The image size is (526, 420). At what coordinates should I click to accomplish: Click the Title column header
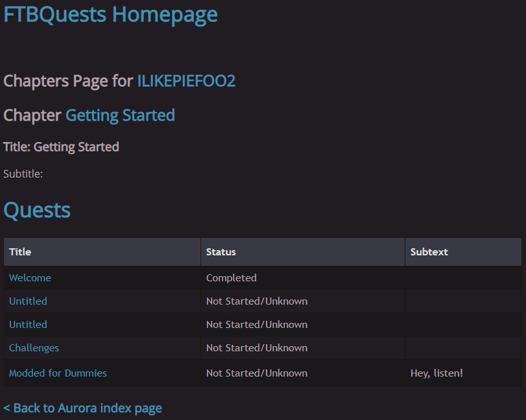tap(20, 251)
